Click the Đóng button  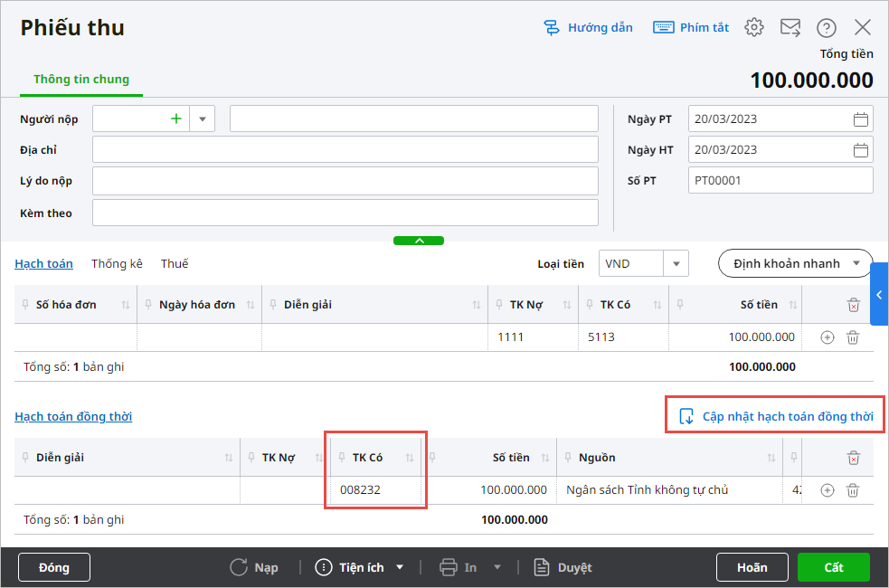tap(54, 567)
